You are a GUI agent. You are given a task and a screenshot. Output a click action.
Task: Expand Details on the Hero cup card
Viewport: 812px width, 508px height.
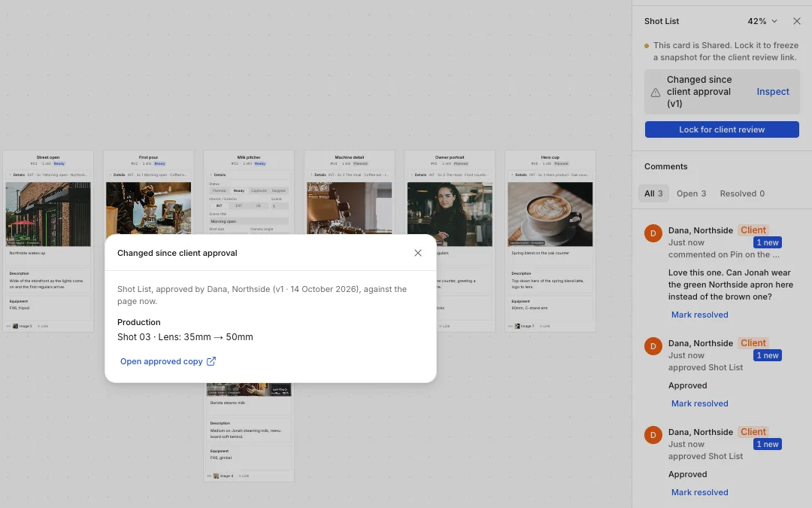[550, 175]
